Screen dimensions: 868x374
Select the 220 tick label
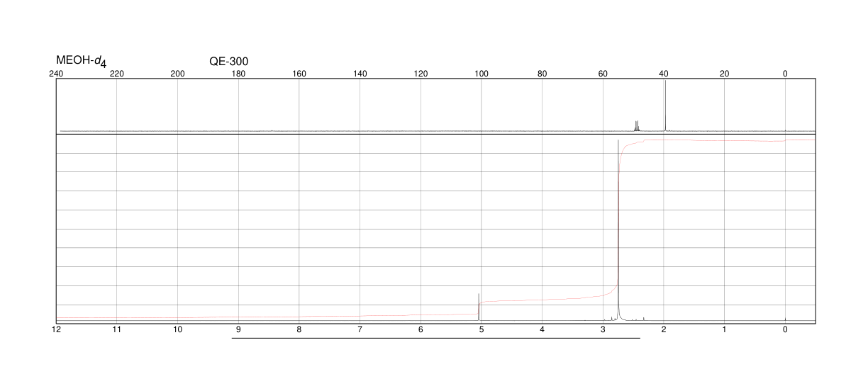click(117, 74)
